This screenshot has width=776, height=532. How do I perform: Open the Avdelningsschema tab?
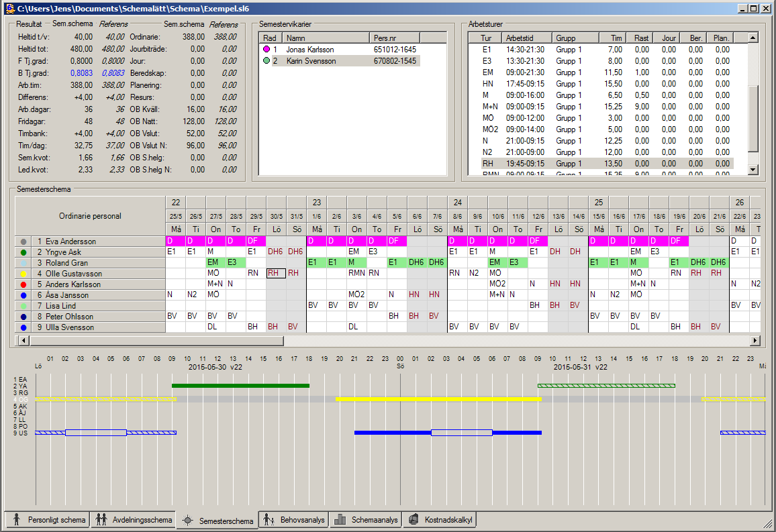(133, 520)
